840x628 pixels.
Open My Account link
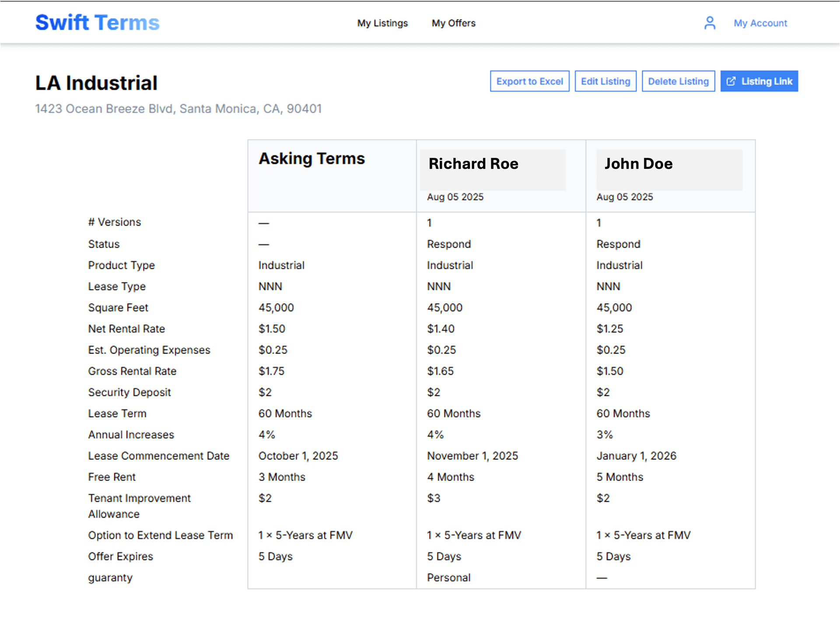(760, 23)
